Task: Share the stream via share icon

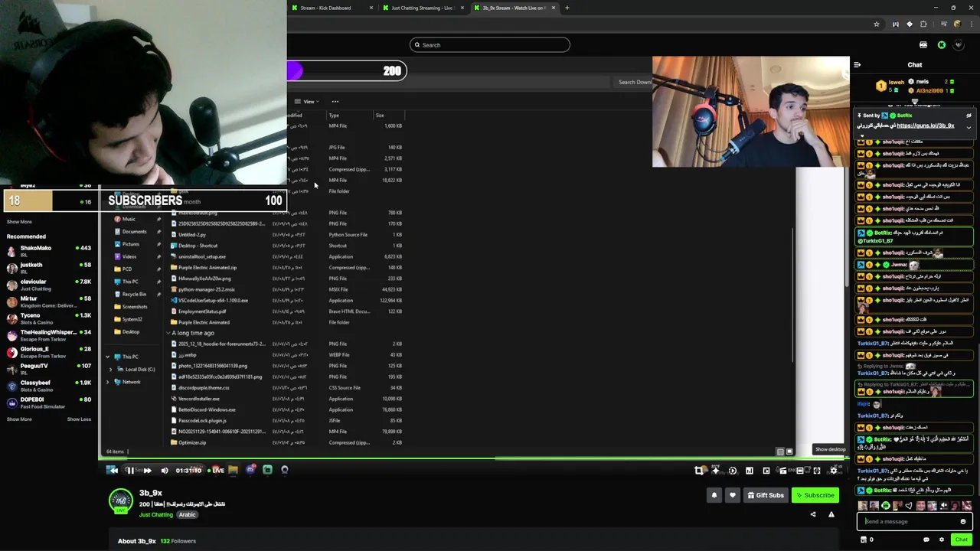Action: tap(813, 514)
